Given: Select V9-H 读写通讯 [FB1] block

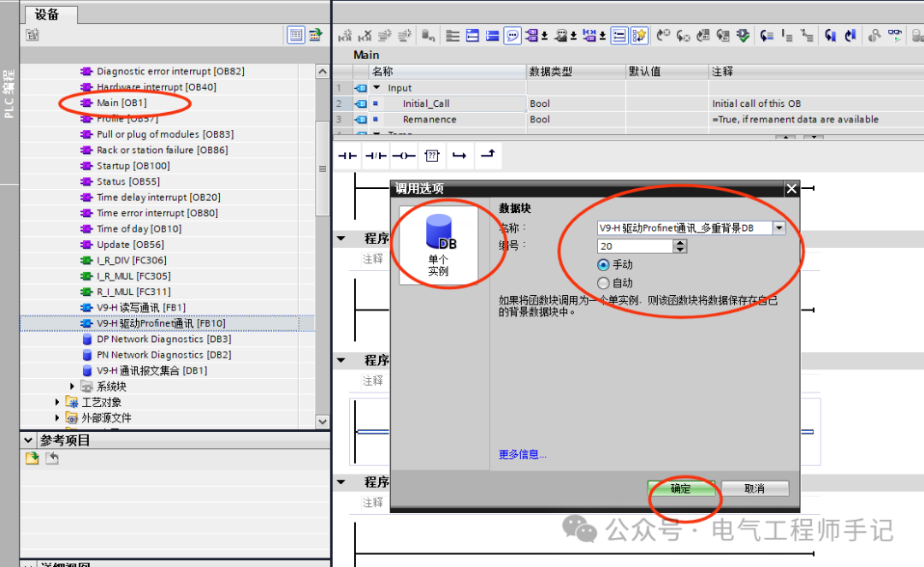Looking at the screenshot, I should tap(141, 307).
